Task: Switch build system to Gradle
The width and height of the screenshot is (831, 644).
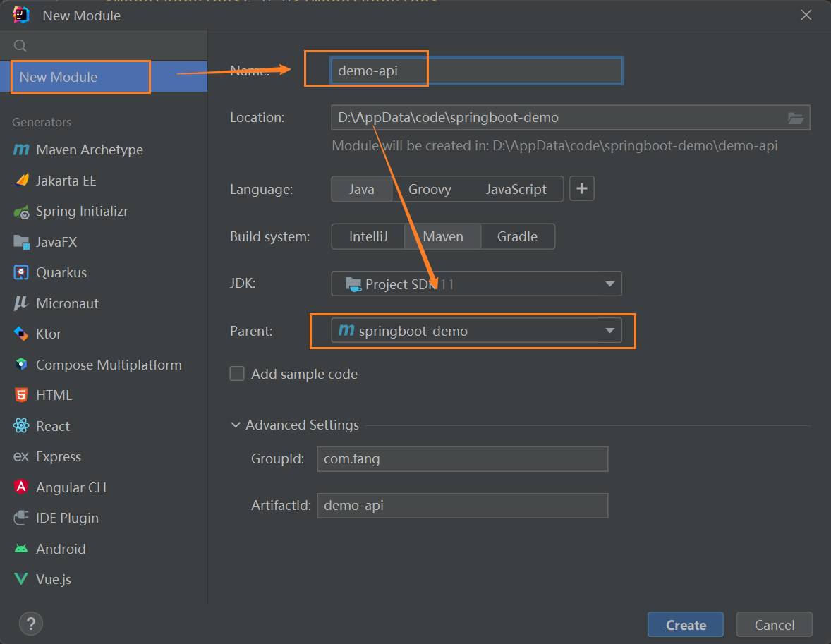Action: click(517, 236)
